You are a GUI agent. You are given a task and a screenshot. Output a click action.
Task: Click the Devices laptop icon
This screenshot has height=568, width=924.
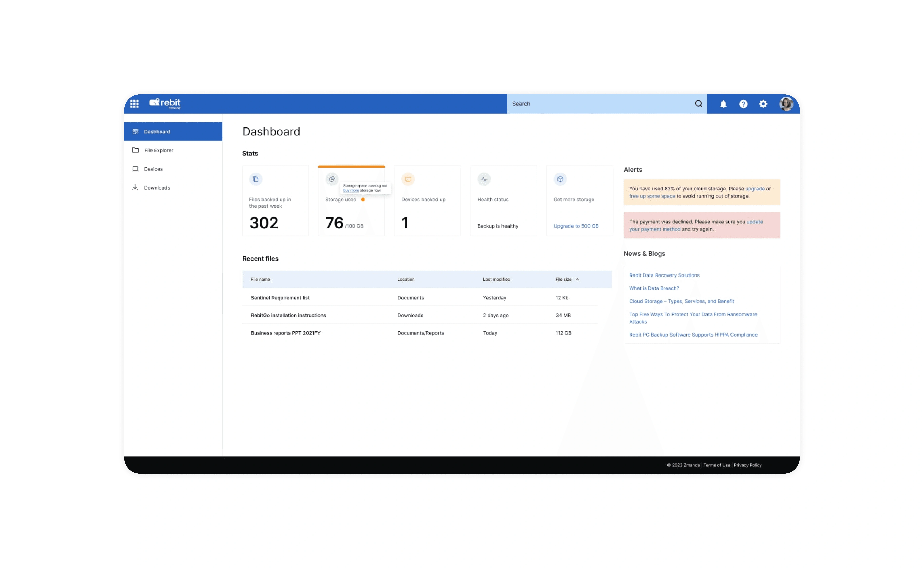pos(135,169)
